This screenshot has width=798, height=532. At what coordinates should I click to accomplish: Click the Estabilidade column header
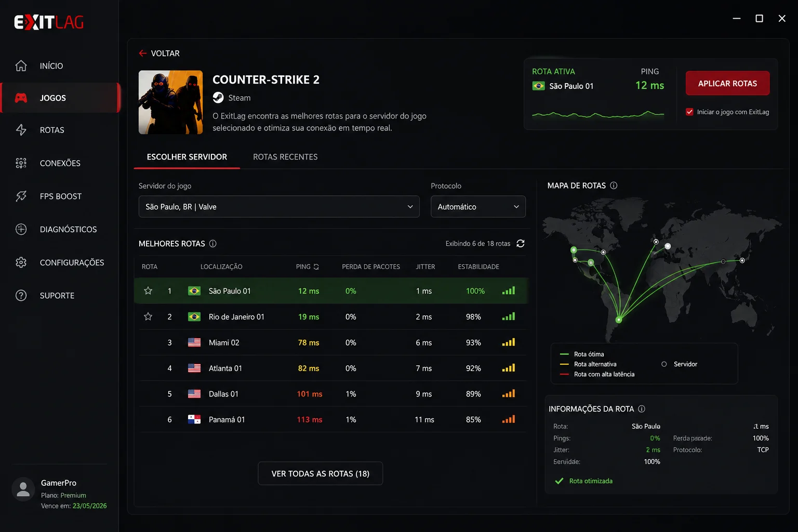[x=478, y=267]
